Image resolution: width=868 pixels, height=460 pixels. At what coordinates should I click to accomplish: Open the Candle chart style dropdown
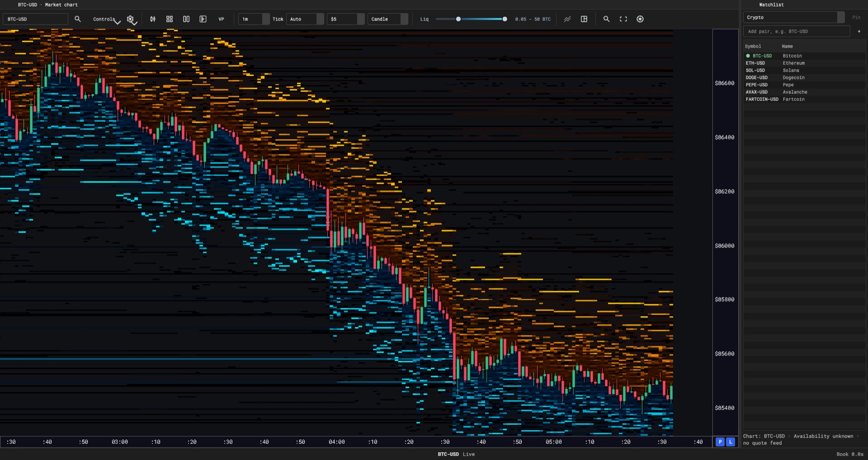(388, 19)
